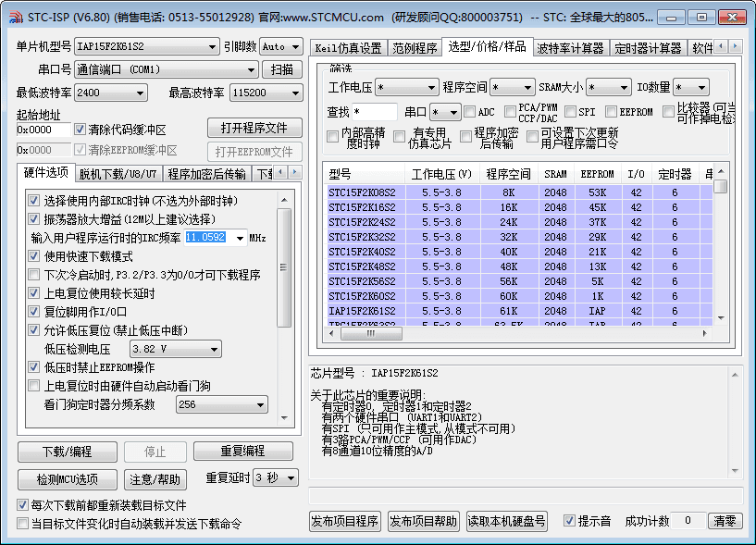
Task: Enable 下次冷启动时 P3.2/P3.3 download condition
Action: tap(33, 275)
